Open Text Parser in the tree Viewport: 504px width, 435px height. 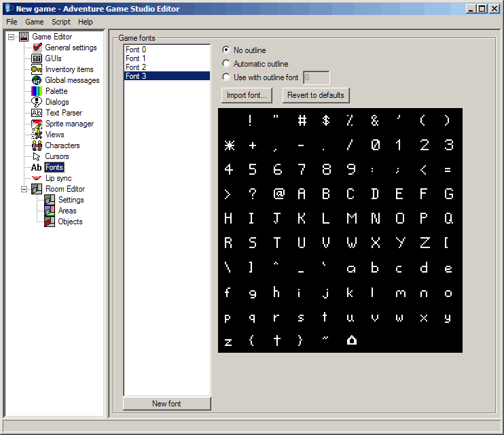click(64, 113)
